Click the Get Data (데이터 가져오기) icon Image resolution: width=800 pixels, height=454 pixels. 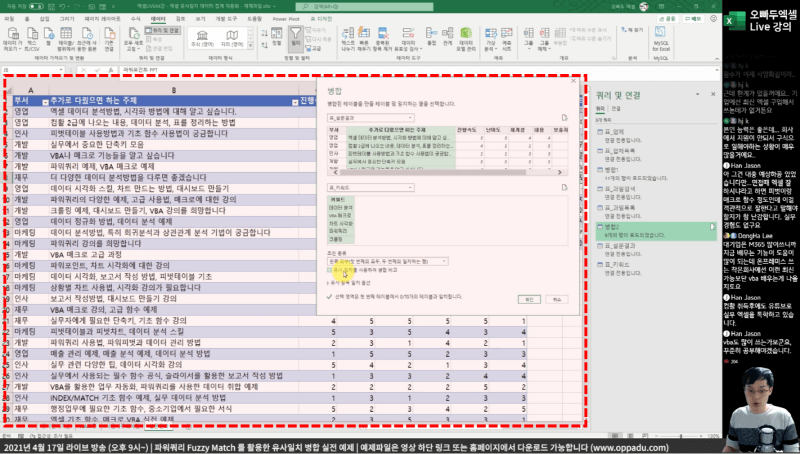[10, 40]
